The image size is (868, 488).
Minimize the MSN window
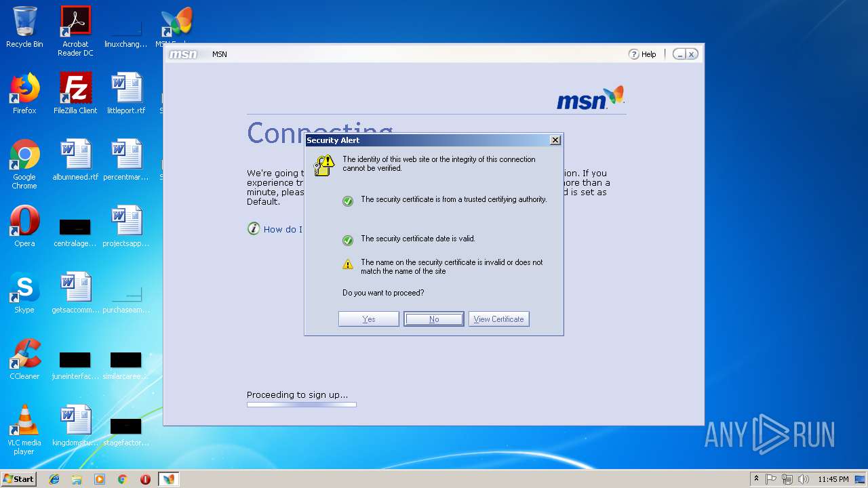pyautogui.click(x=679, y=54)
